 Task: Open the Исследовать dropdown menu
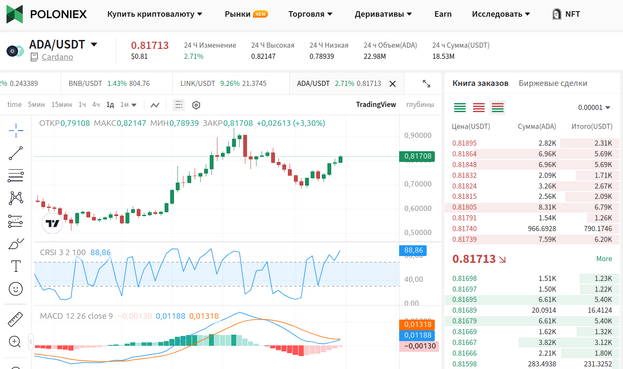(501, 14)
